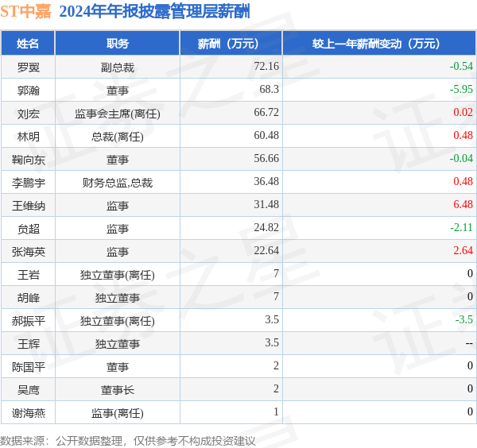This screenshot has width=477, height=448.
Task: Click change value 6.48
Action: tap(463, 204)
